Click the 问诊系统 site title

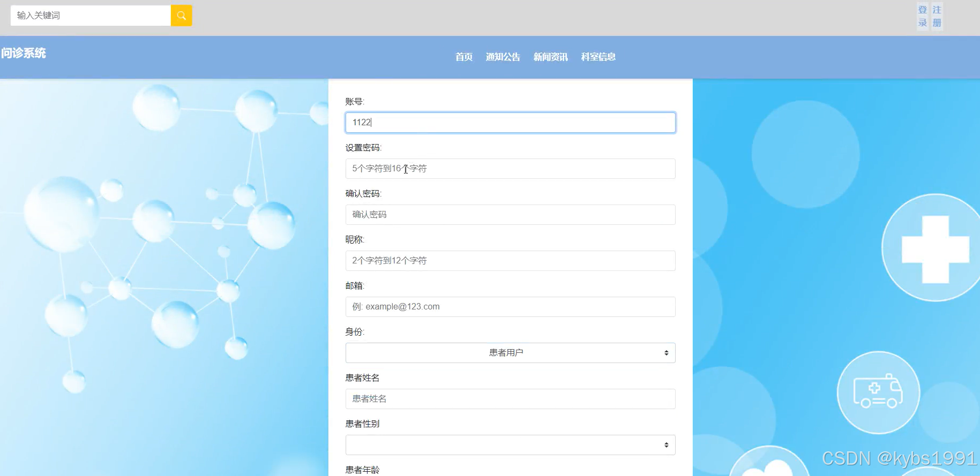(24, 53)
